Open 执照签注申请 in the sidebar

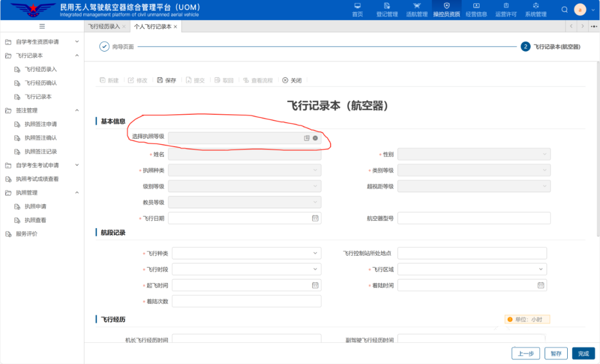click(41, 124)
